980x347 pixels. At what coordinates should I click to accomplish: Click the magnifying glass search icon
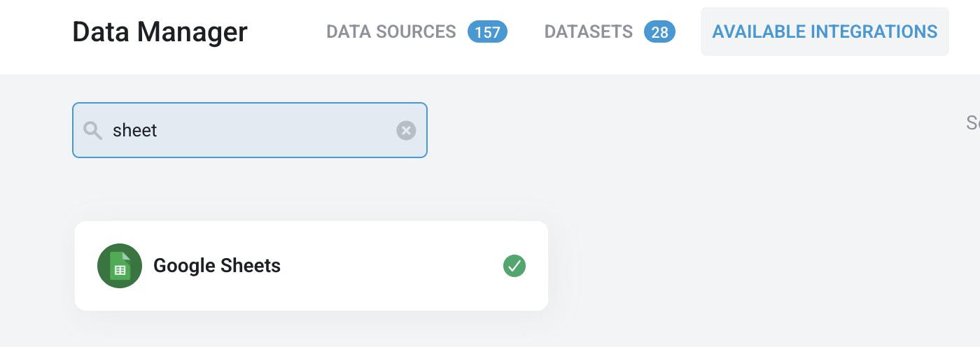click(x=92, y=130)
